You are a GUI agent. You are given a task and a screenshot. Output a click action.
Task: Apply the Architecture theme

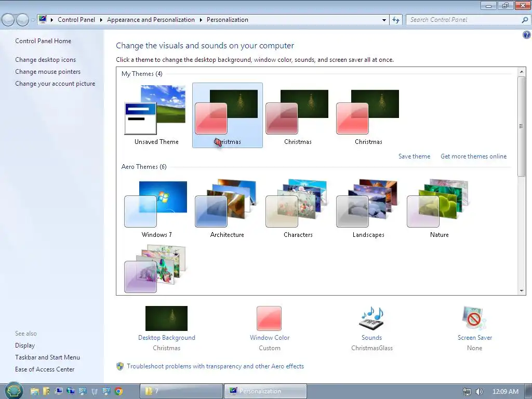tap(227, 209)
